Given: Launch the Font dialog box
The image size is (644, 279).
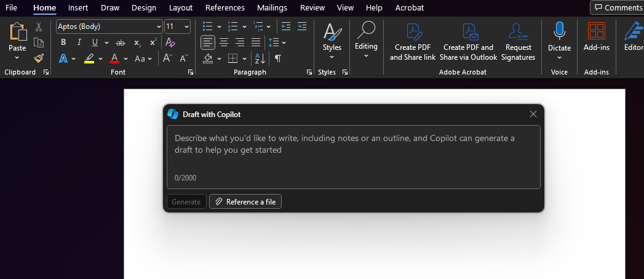Looking at the screenshot, I should click(191, 72).
